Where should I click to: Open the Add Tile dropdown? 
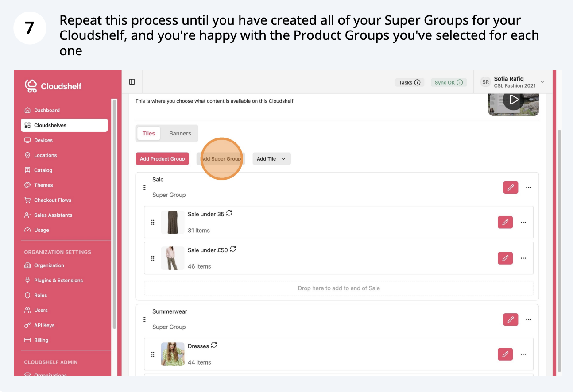click(271, 159)
